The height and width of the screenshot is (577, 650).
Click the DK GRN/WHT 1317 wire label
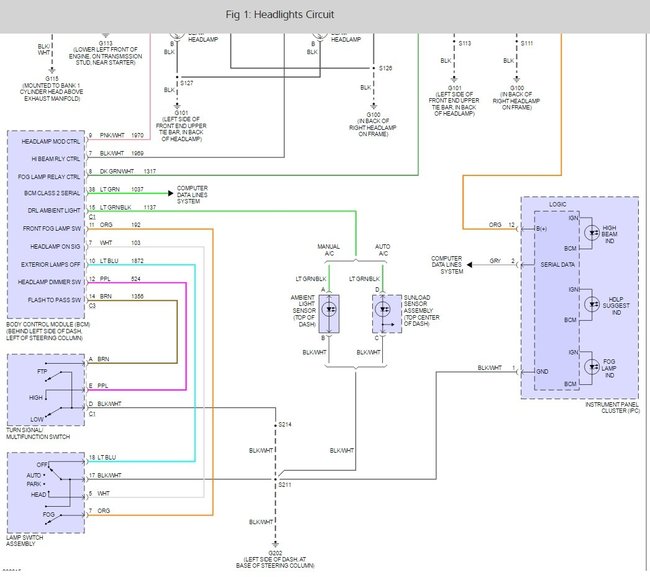coord(128,171)
